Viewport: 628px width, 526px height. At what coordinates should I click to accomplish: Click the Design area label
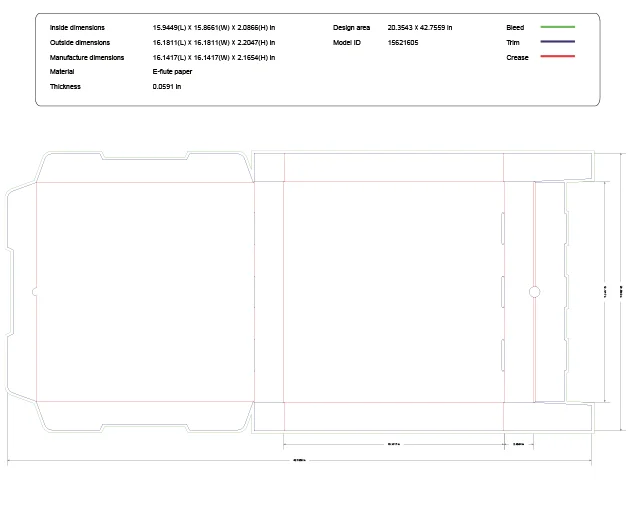coord(352,28)
